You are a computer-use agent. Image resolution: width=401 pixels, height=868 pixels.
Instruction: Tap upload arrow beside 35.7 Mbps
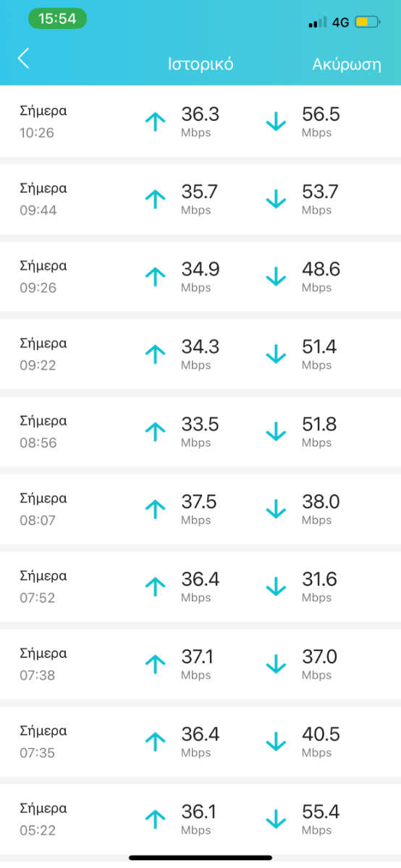[155, 199]
